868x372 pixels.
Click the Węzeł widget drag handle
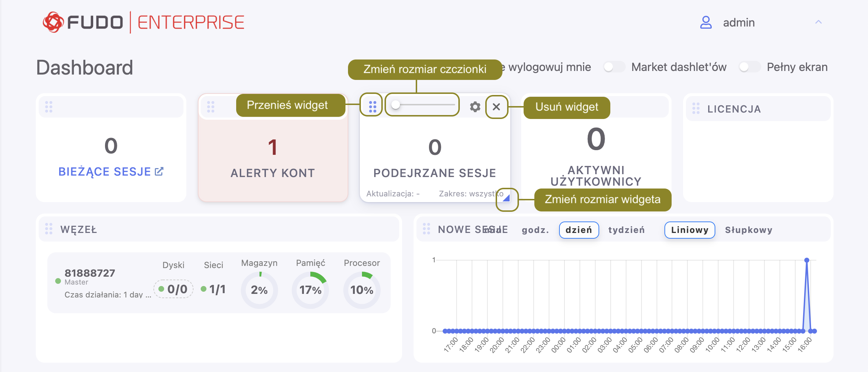(x=49, y=229)
